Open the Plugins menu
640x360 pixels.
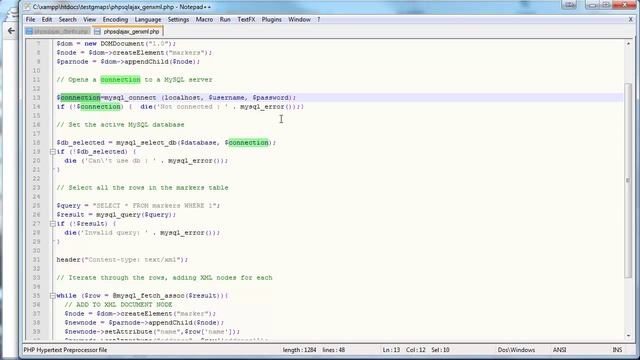click(x=271, y=19)
